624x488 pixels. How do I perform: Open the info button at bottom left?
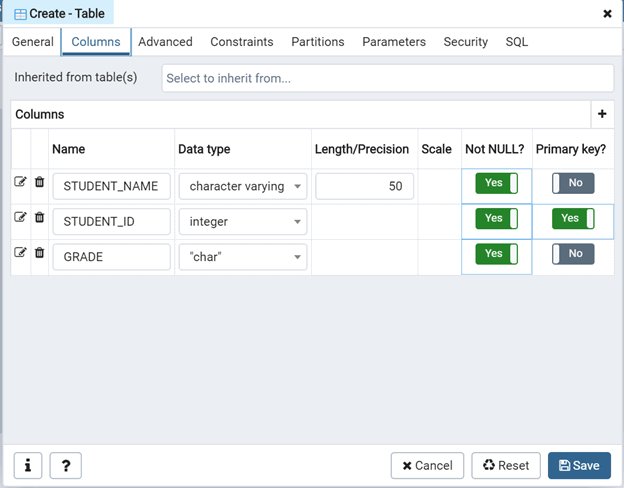tap(28, 465)
